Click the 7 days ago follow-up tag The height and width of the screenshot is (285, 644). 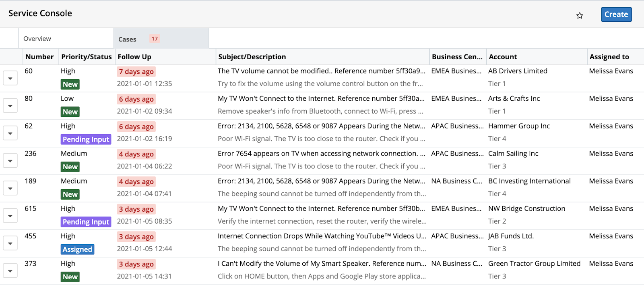point(136,72)
